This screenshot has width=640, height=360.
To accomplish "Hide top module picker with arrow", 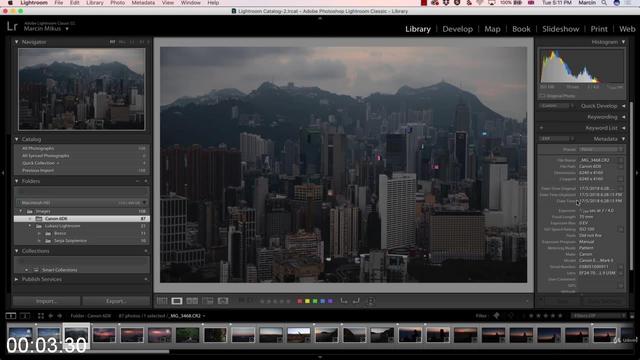I will click(320, 18).
